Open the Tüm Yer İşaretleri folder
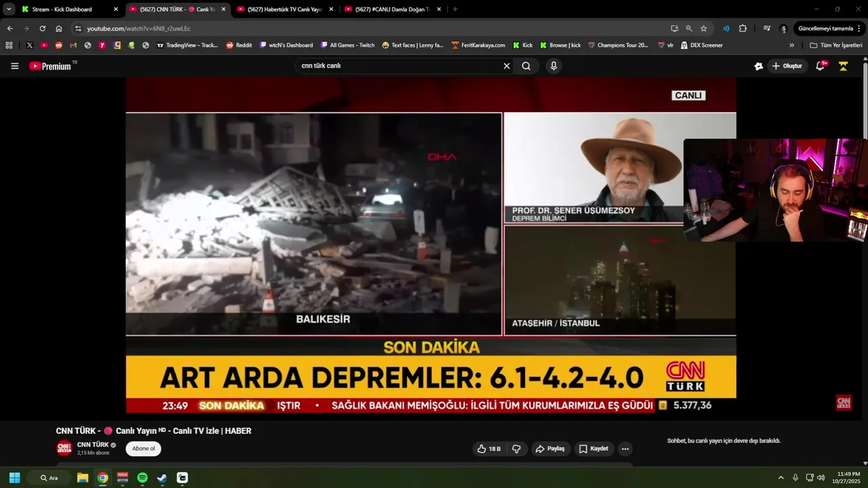 [836, 45]
